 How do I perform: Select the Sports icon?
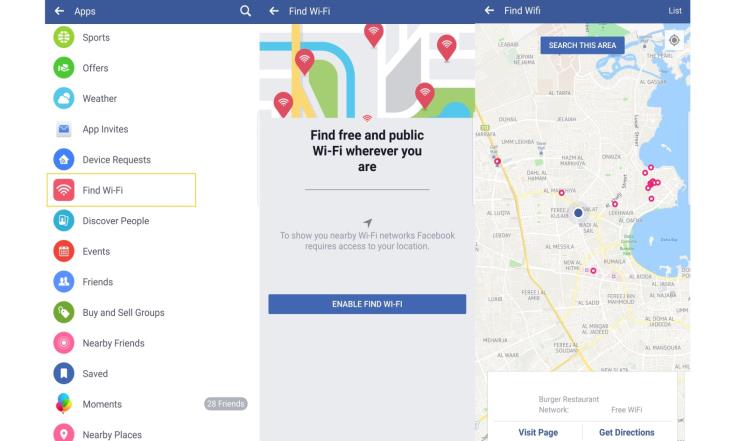click(64, 37)
